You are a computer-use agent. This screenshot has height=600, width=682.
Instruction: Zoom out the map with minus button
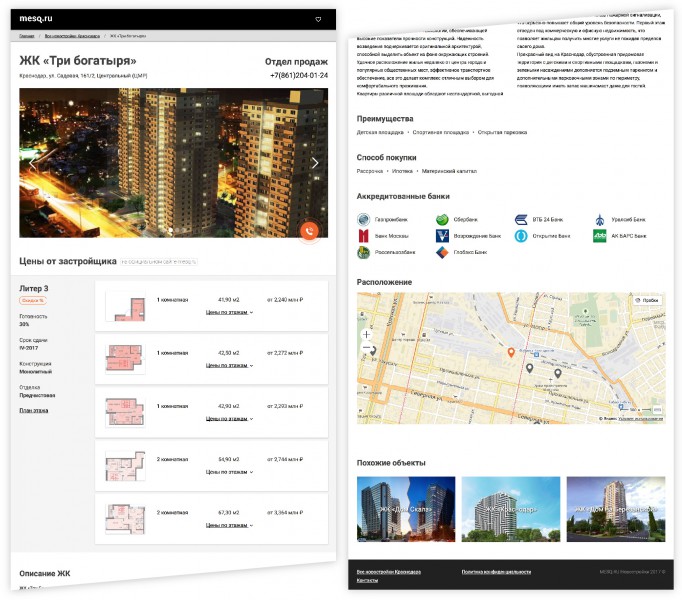pyautogui.click(x=367, y=348)
